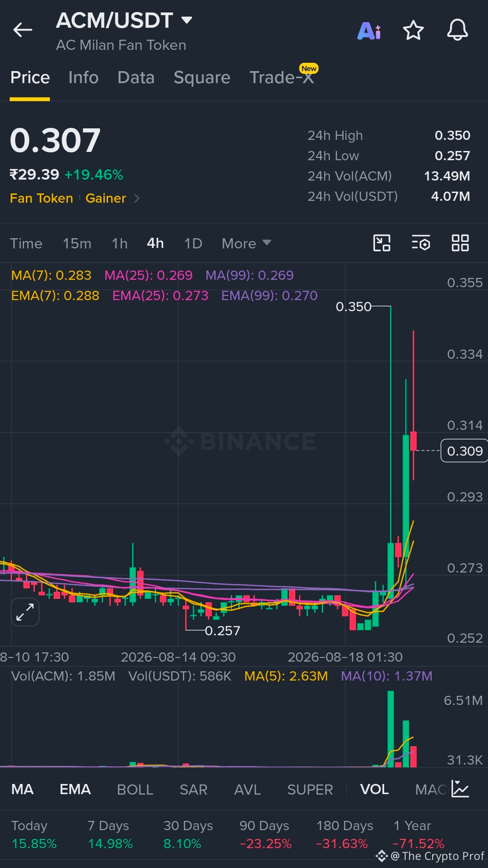Toggle the EMA indicator

point(75,789)
